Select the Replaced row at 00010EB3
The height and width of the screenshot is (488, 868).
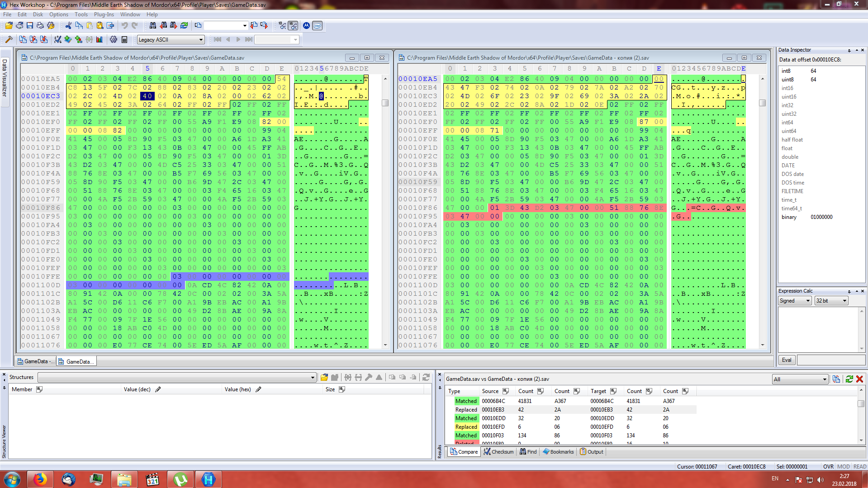coord(571,410)
